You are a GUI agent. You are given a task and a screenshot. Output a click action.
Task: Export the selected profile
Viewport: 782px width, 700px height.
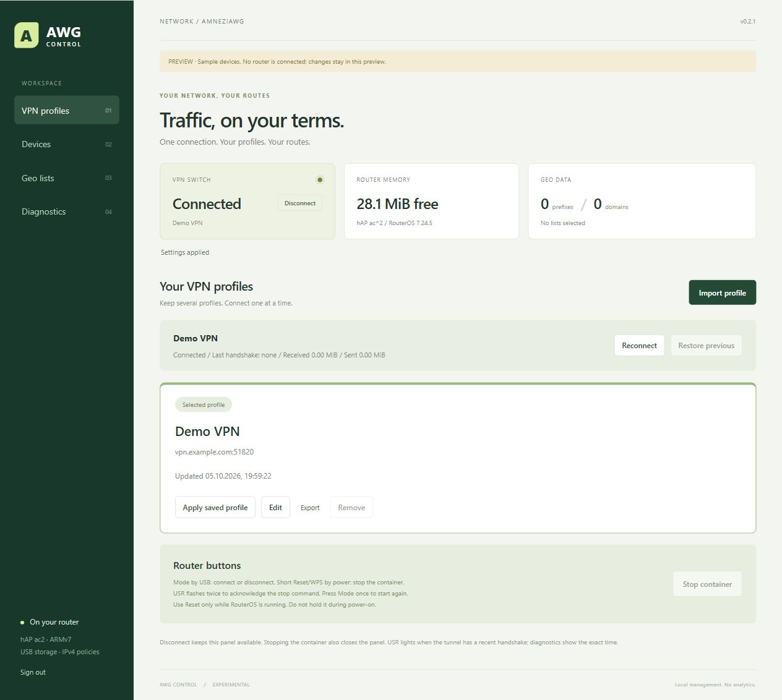(x=310, y=508)
